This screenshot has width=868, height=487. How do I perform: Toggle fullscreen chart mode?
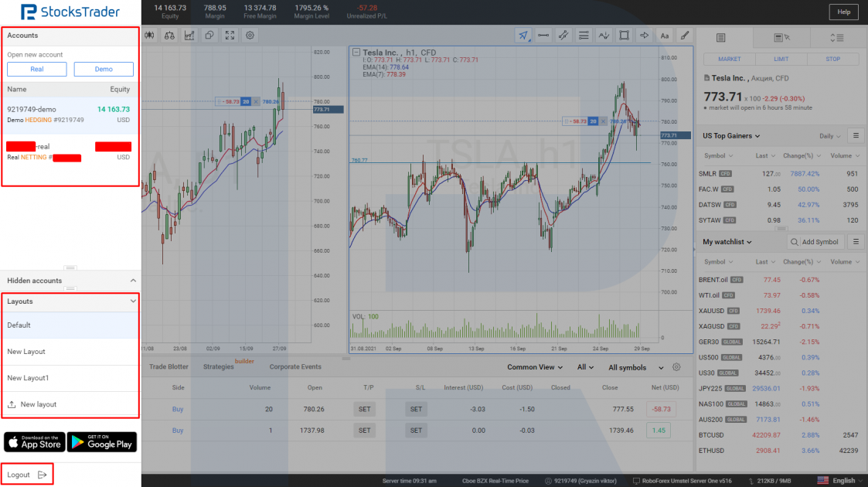click(x=230, y=36)
